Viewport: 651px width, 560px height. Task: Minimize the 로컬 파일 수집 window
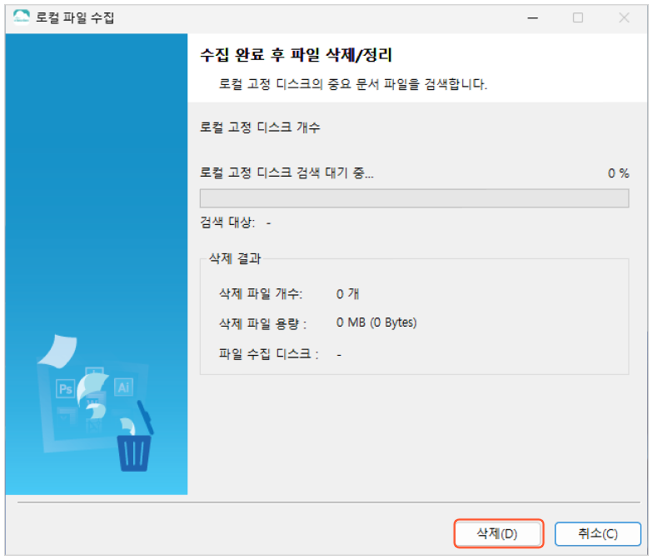(533, 18)
